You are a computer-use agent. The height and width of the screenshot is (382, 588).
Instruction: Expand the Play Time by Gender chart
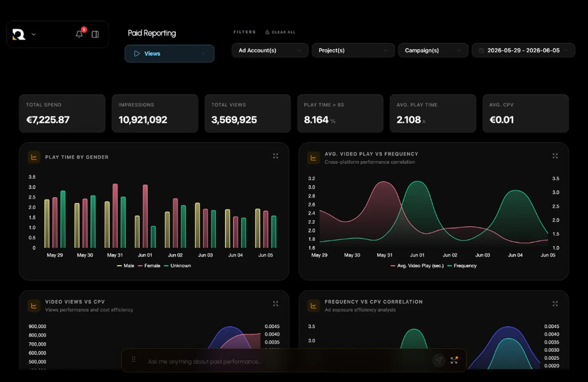pos(276,156)
